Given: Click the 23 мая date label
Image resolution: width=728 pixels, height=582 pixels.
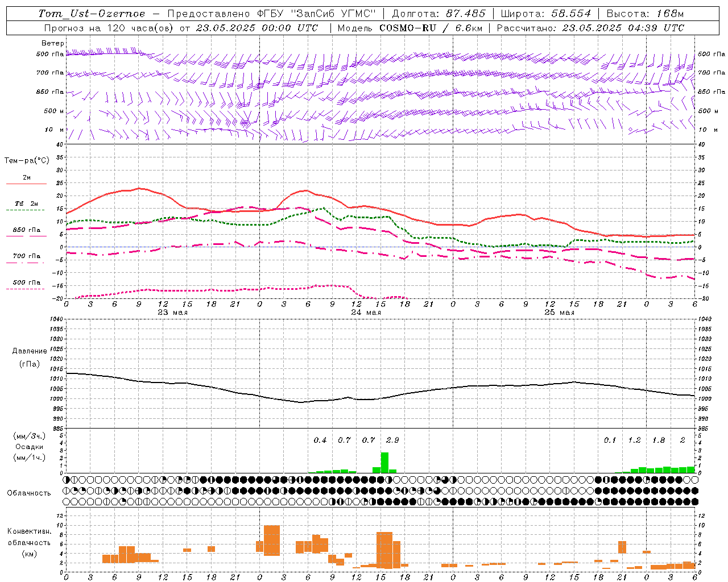Looking at the screenshot, I should tap(172, 312).
